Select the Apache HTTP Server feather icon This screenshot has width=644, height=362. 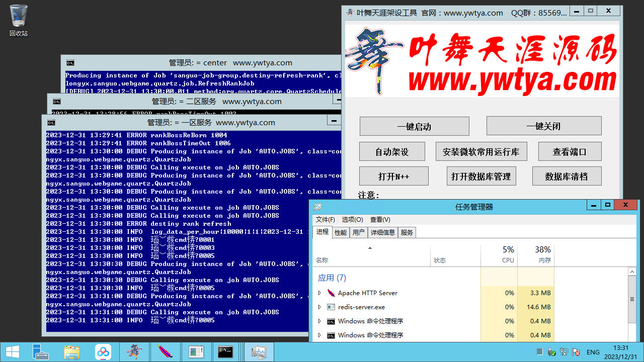pyautogui.click(x=331, y=293)
